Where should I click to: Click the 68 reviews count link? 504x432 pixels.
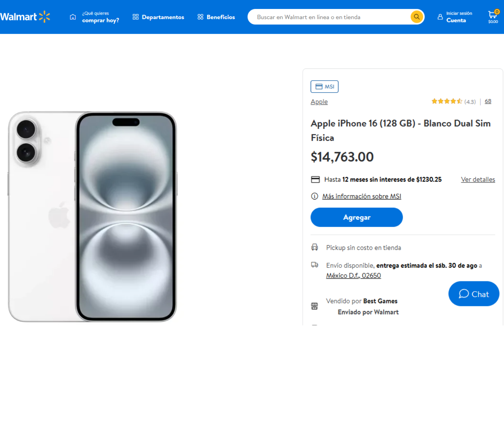point(488,102)
